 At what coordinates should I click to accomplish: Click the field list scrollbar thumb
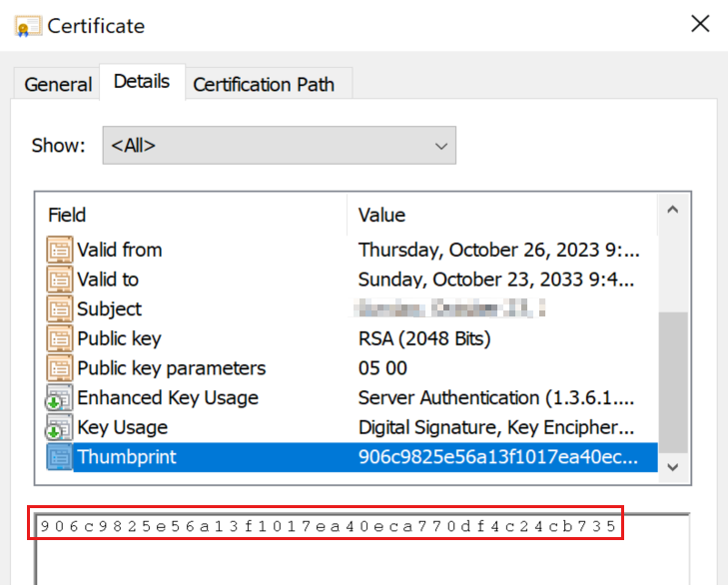[x=674, y=381]
